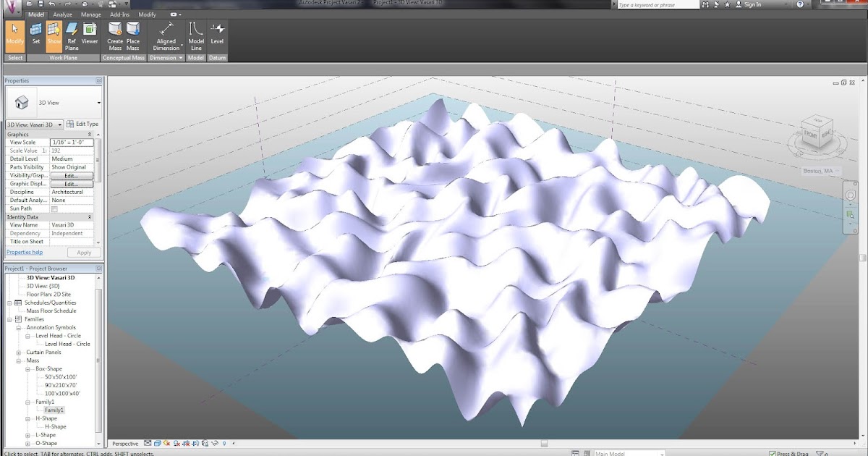Select the Create Mass tool

point(115,34)
